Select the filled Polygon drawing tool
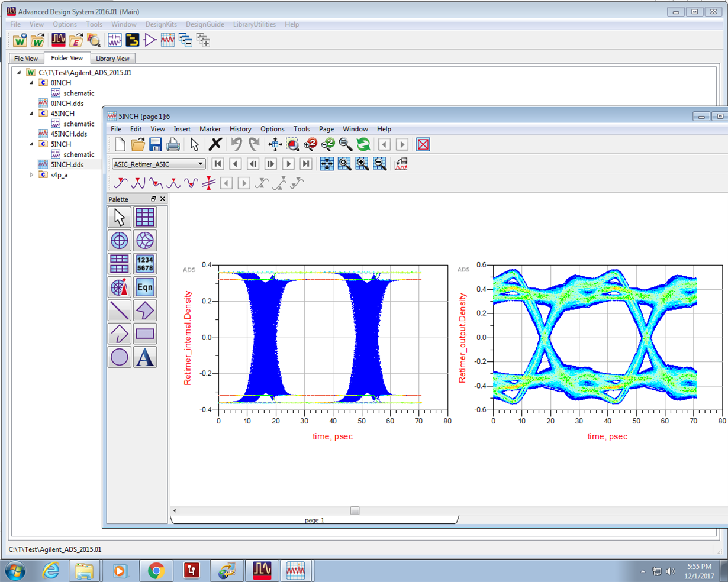728x582 pixels. click(x=145, y=311)
